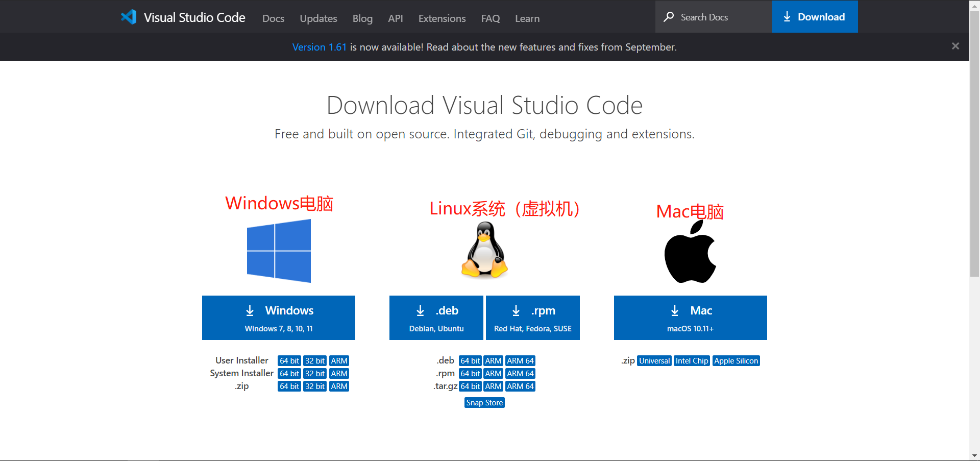Select Apple Silicon for the Mac .zip
This screenshot has width=980, height=461.
pyautogui.click(x=736, y=360)
